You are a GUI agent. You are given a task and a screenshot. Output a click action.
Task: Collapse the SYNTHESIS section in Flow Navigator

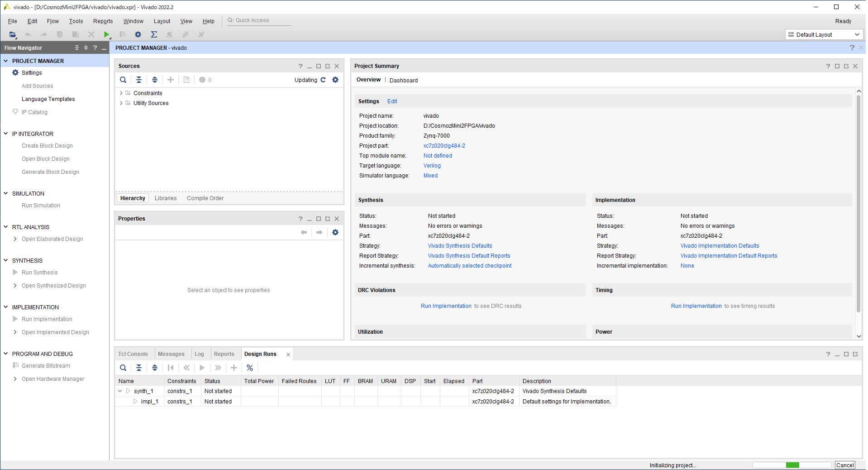pyautogui.click(x=6, y=260)
